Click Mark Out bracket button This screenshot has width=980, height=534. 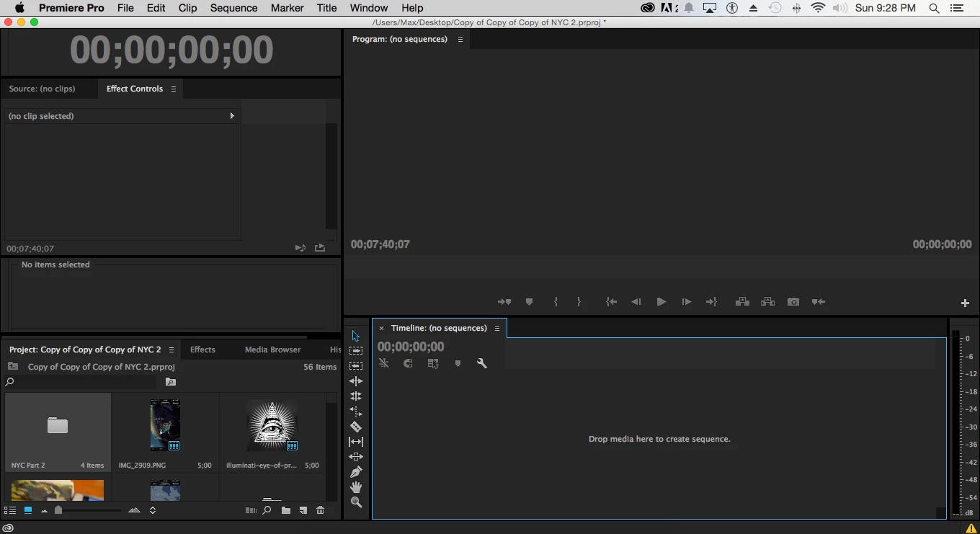(x=579, y=302)
